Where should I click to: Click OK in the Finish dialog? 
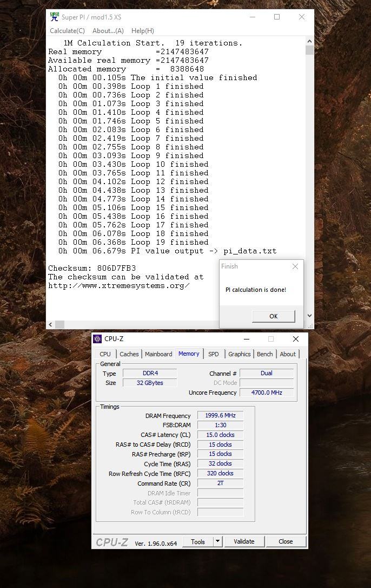click(274, 316)
